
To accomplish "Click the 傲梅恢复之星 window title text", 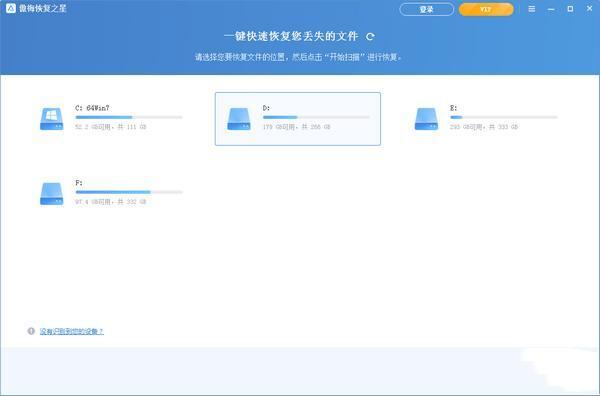I will (42, 8).
